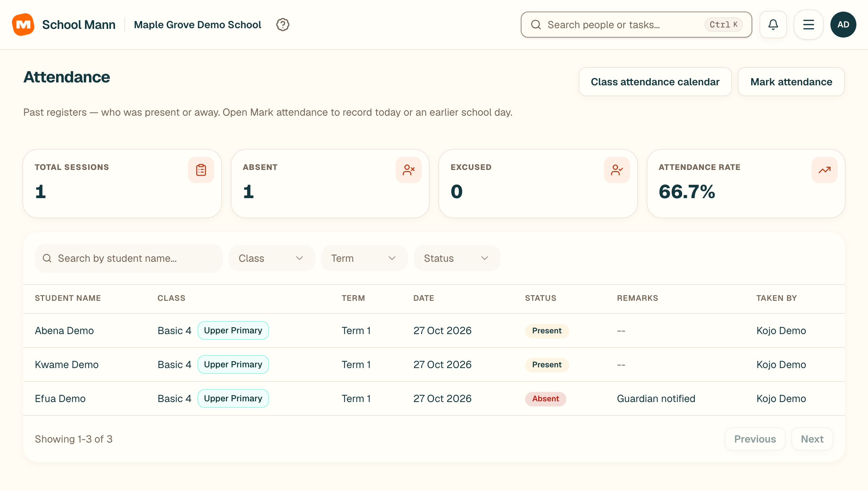
Task: Open the hamburger menu
Action: pos(809,25)
